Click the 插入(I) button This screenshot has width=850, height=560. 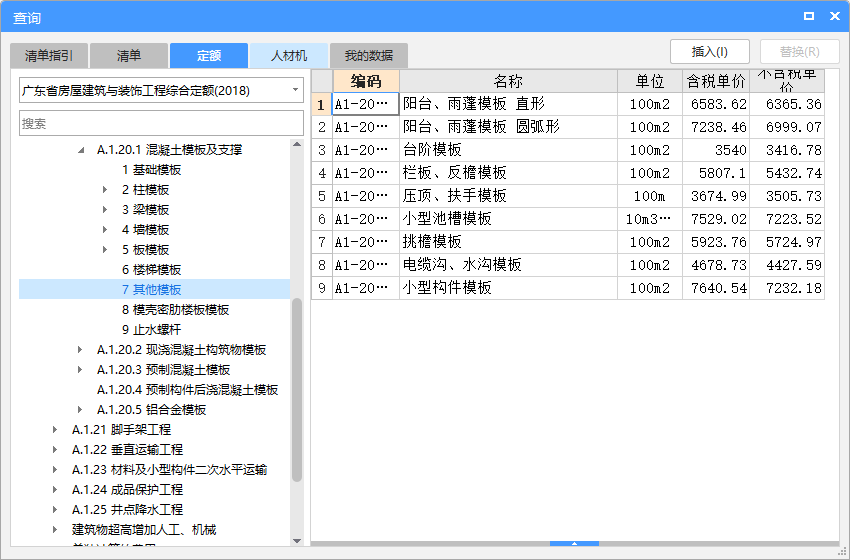coord(710,52)
